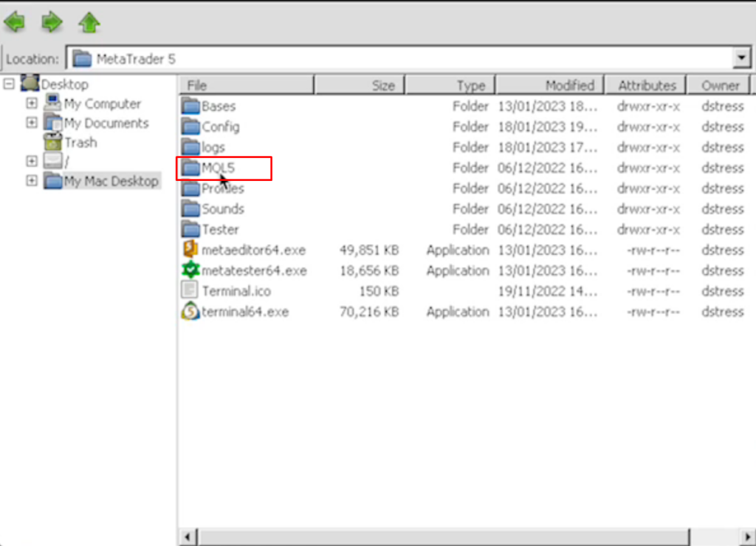756x546 pixels.
Task: Click the Attributes column header
Action: point(646,86)
